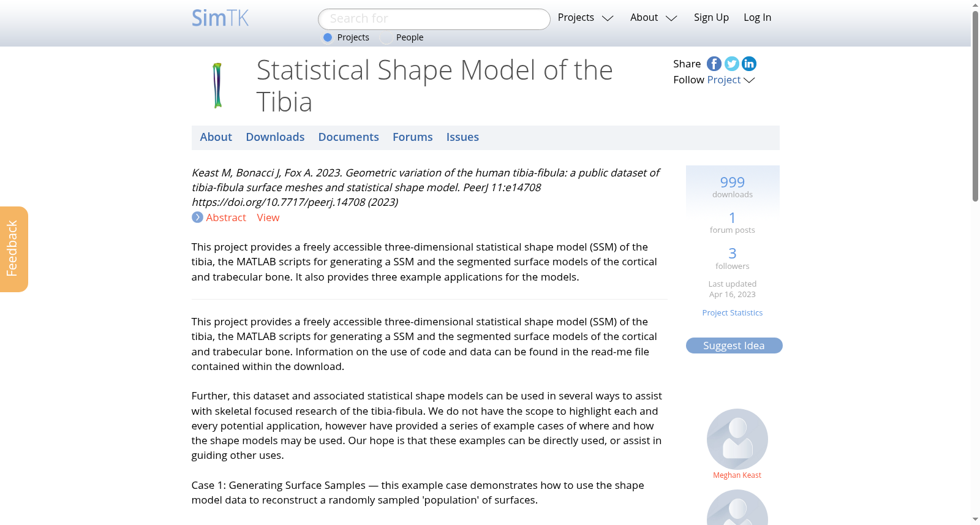Click the SimTK logo
Viewport: 980px width, 525px height.
[221, 18]
